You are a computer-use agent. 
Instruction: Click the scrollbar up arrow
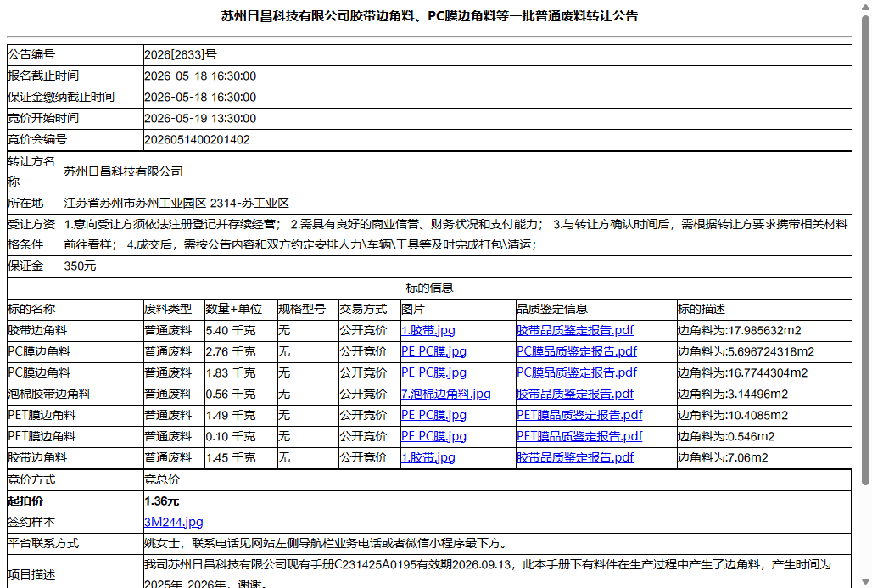[865, 6]
